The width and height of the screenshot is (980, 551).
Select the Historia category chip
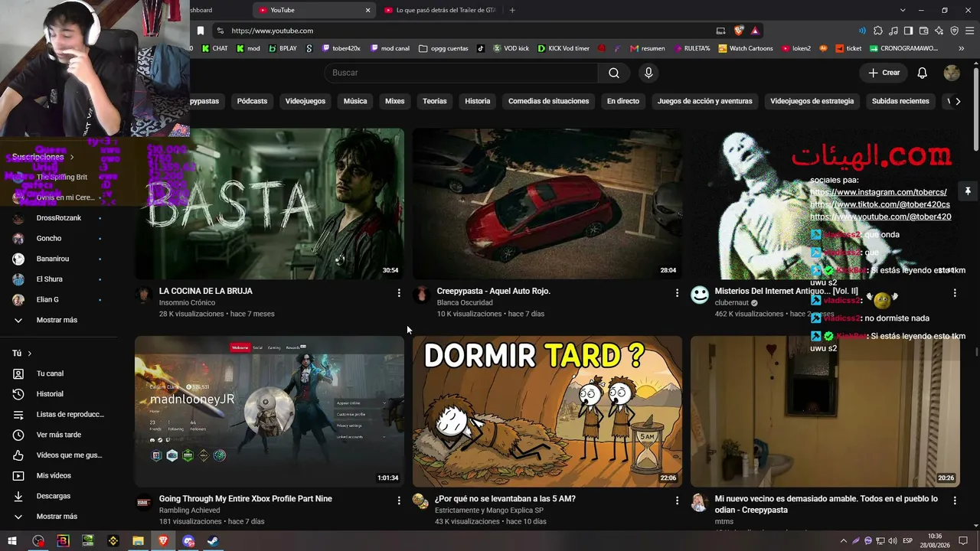pyautogui.click(x=478, y=101)
